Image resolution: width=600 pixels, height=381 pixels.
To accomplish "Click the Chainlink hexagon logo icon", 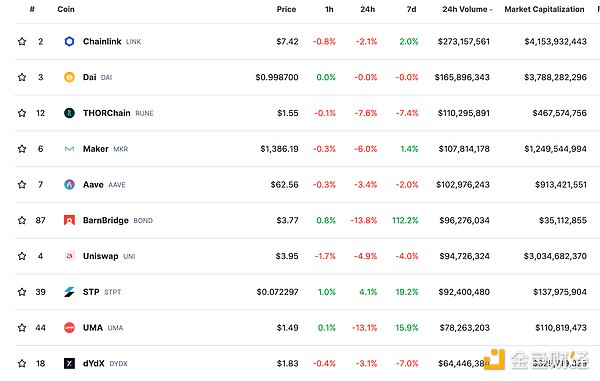I will pos(69,41).
